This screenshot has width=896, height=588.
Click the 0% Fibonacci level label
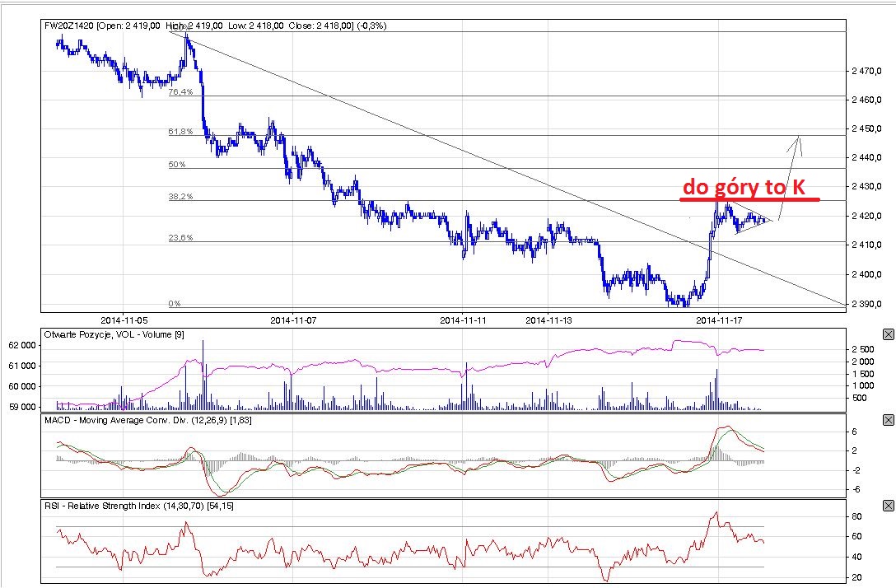coord(175,304)
